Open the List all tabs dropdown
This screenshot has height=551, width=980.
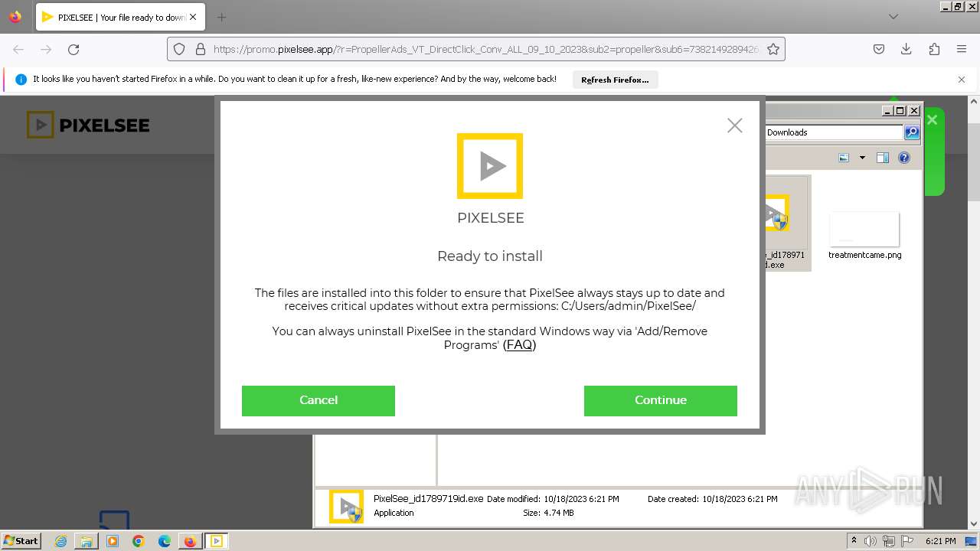point(893,17)
